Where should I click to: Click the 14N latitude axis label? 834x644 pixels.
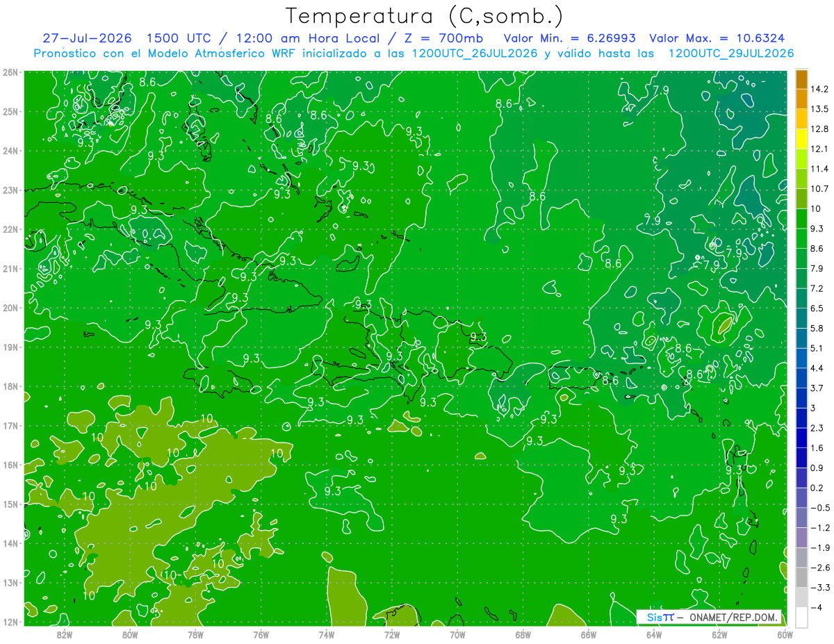(x=10, y=543)
